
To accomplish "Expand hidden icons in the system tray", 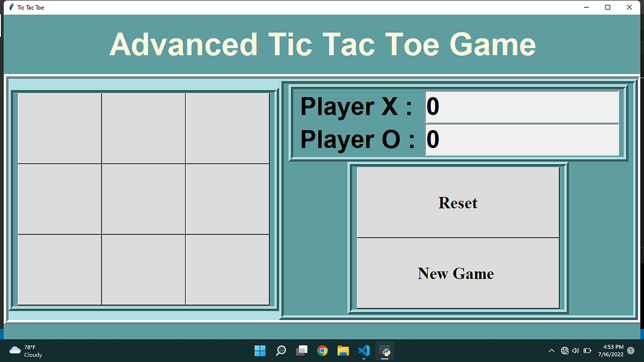I will tap(552, 350).
